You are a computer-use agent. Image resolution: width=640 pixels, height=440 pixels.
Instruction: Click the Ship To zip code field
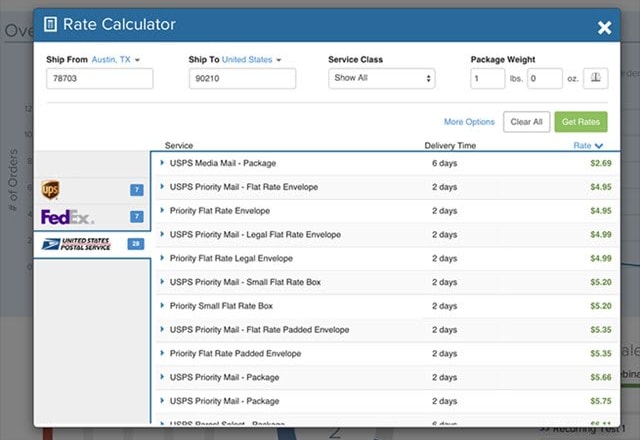(x=242, y=78)
